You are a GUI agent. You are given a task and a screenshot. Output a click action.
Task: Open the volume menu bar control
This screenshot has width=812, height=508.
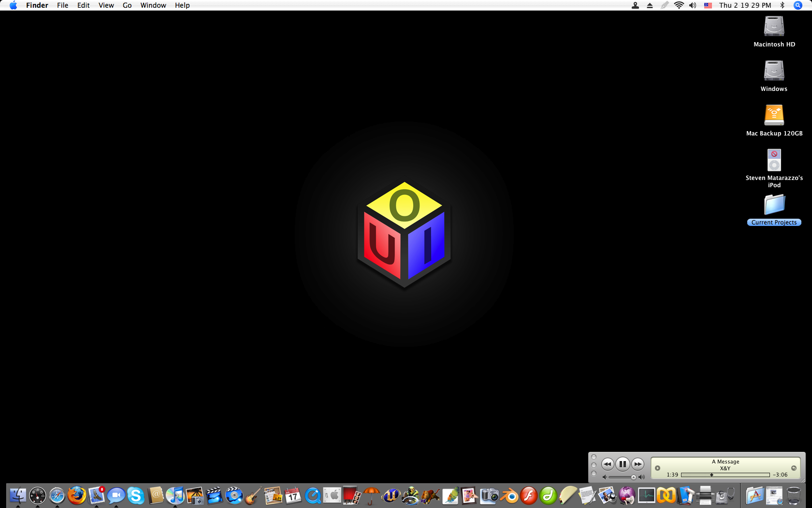tap(693, 5)
